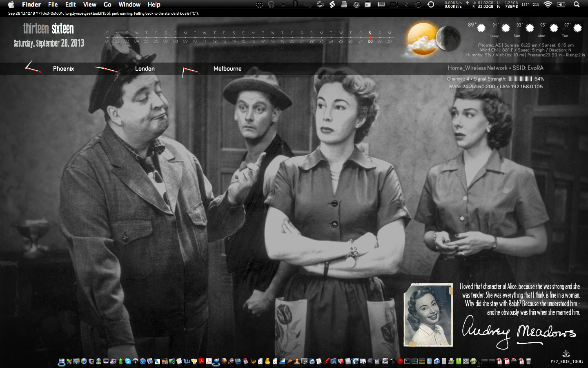
Task: Click the battery status icon
Action: coord(561,4)
